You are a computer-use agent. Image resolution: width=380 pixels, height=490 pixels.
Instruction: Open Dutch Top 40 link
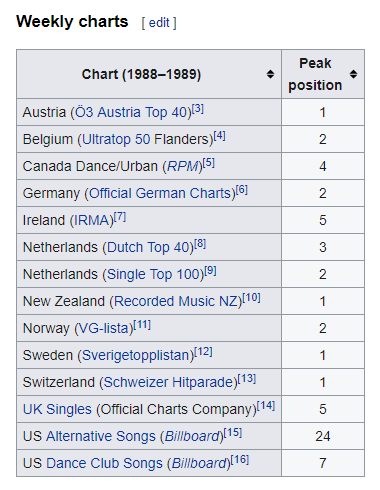148,247
